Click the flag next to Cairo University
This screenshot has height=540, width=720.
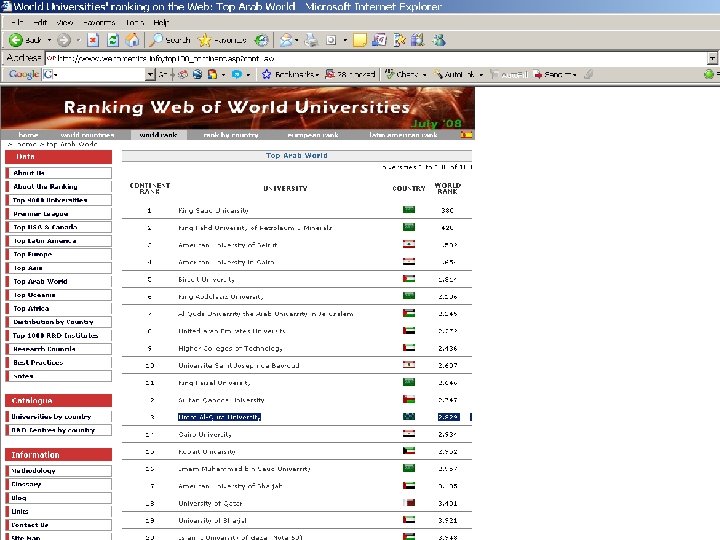tap(409, 433)
